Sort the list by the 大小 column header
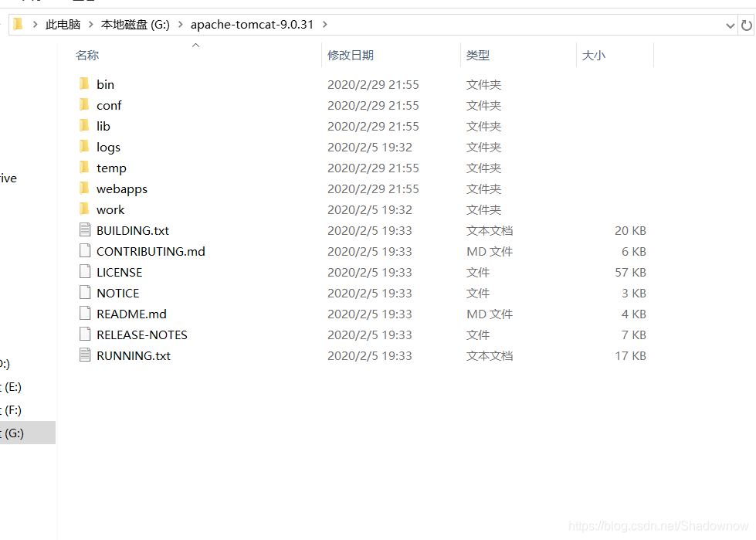 pos(594,55)
